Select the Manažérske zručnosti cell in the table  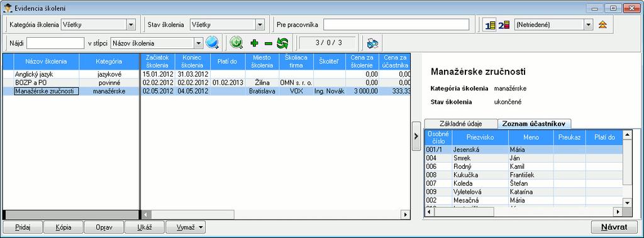pyautogui.click(x=46, y=91)
